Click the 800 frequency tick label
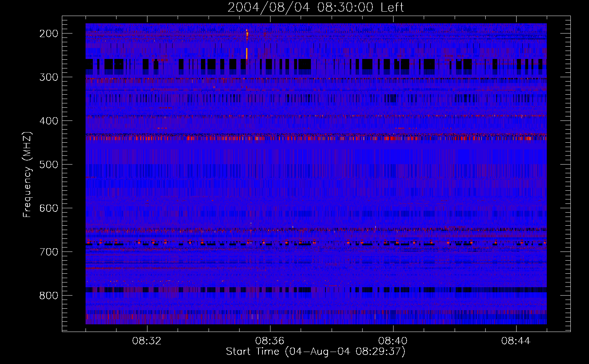 pos(49,296)
